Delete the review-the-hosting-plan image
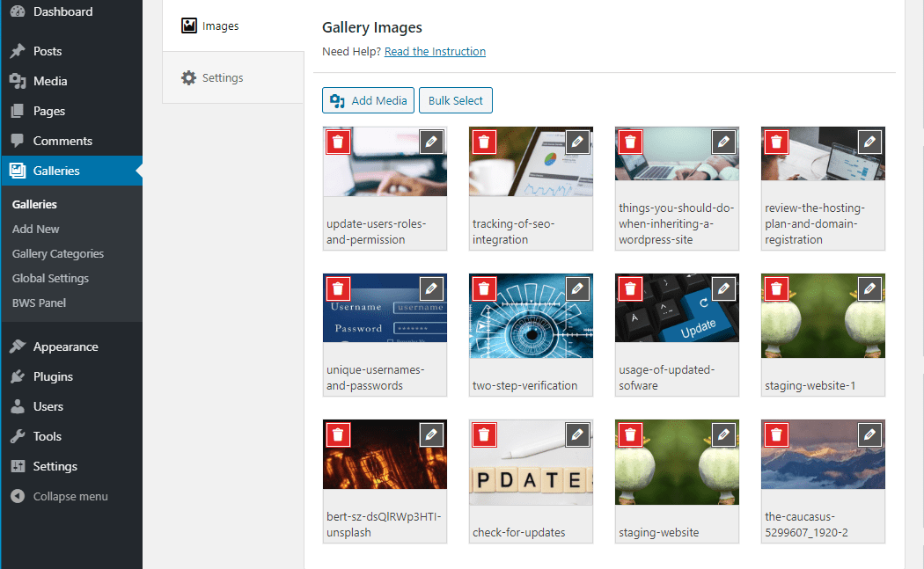 point(775,142)
